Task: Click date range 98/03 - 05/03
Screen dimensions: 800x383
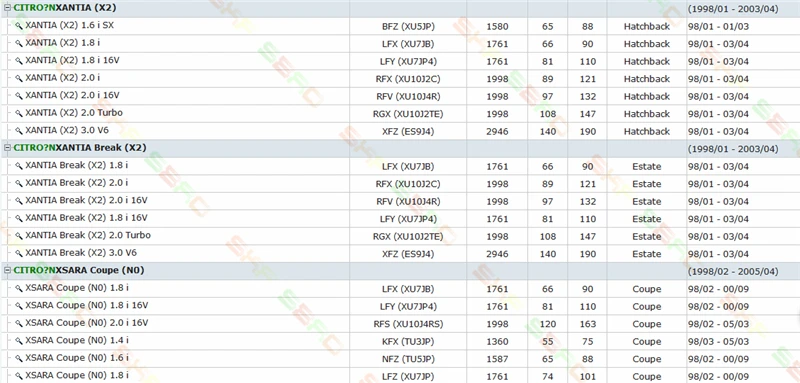Action: click(718, 342)
